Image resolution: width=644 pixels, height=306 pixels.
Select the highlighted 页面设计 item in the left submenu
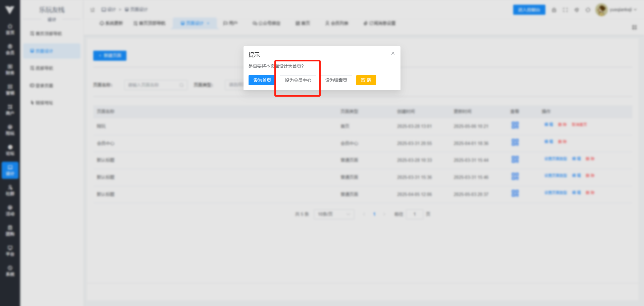[52, 51]
